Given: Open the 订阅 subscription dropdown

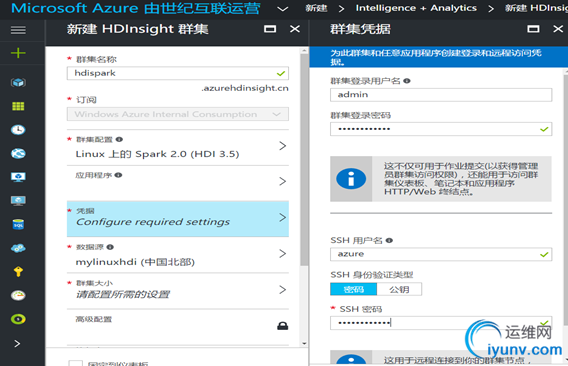Looking at the screenshot, I should 178,114.
